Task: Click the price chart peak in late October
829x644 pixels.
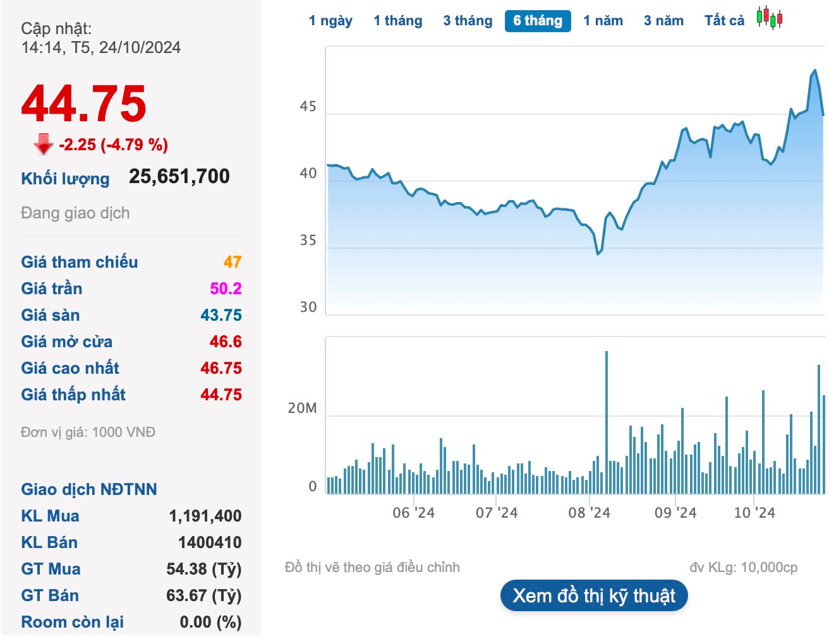Action: click(815, 71)
